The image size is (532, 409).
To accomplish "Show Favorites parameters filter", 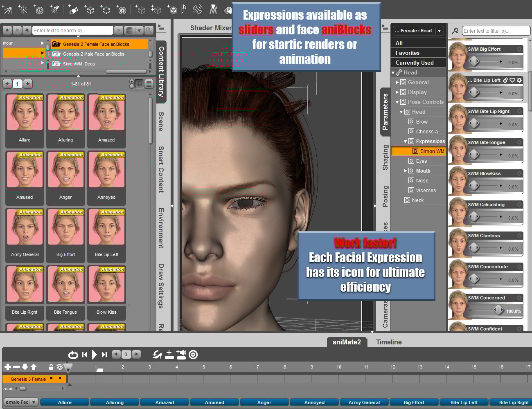I will click(x=419, y=53).
